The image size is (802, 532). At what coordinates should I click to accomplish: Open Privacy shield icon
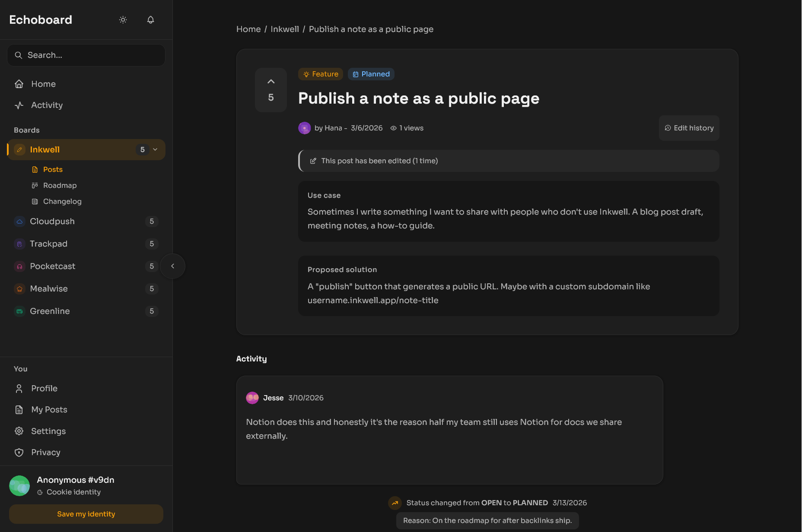[19, 452]
